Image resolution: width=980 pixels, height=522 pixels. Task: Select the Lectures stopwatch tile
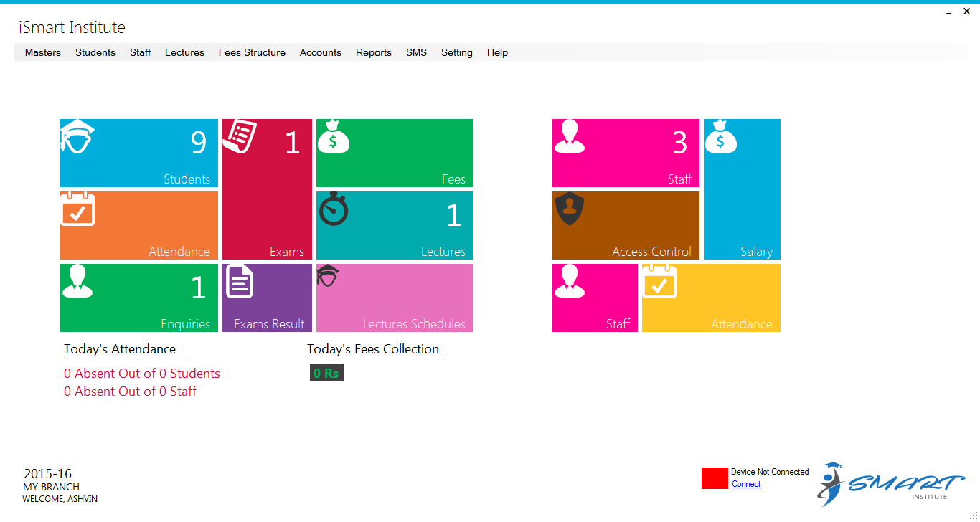(395, 225)
